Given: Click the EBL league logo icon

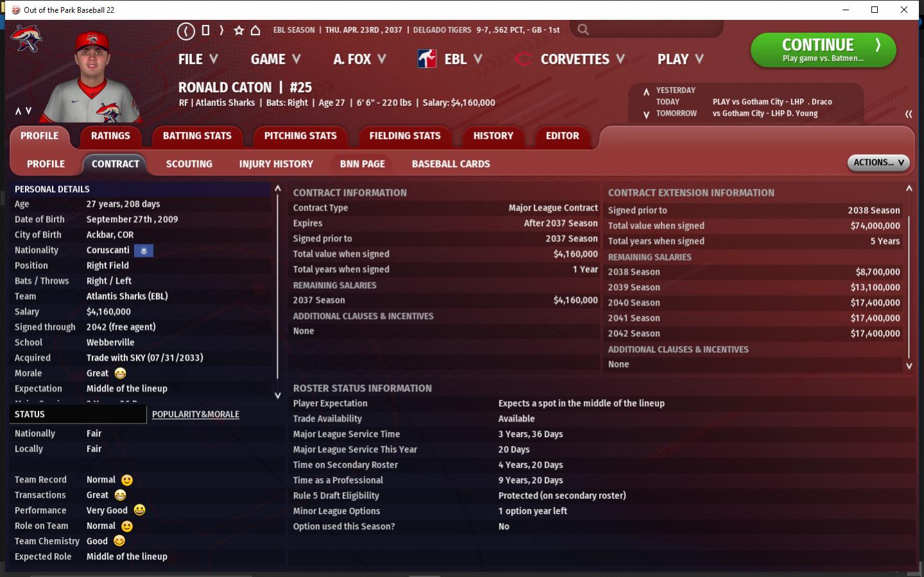Looking at the screenshot, I should 427,59.
